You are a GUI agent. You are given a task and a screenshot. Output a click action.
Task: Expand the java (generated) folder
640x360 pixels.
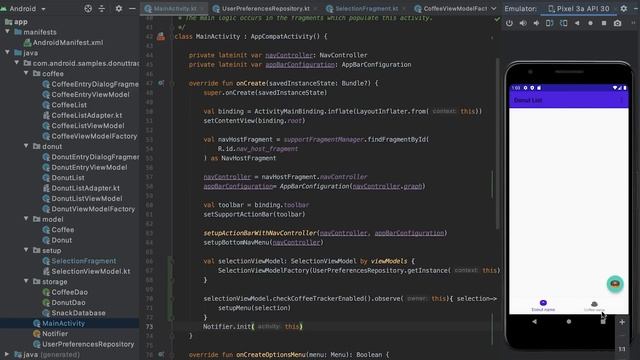(x=7, y=354)
